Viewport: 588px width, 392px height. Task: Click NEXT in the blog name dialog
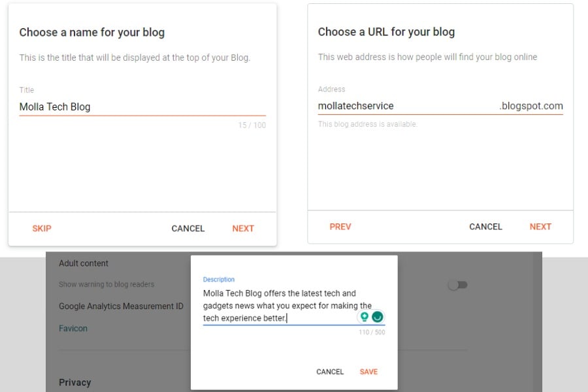243,229
